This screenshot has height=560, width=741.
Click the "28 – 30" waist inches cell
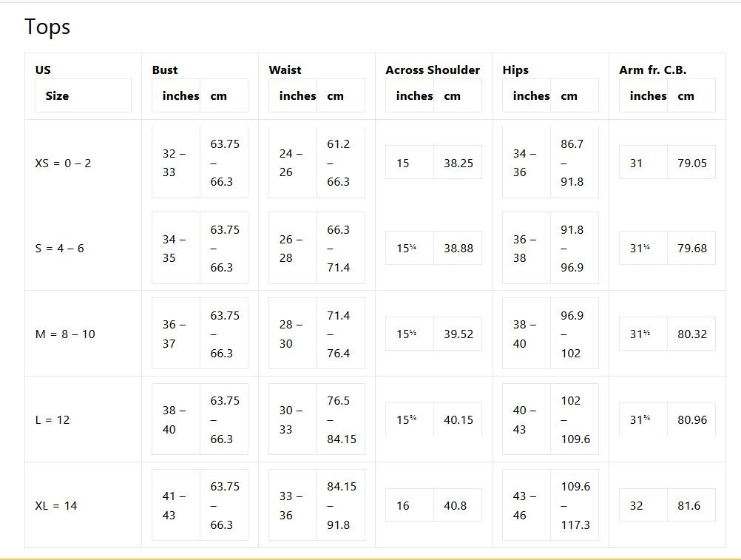291,334
